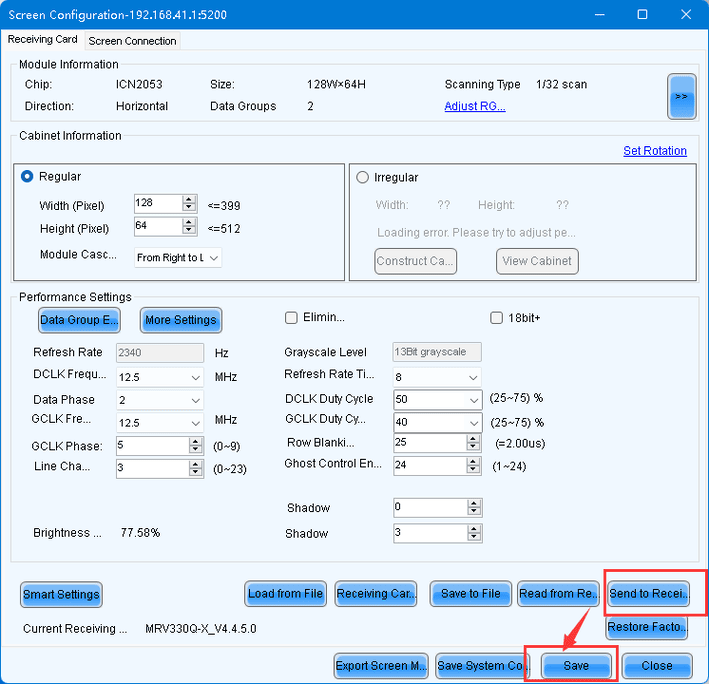Increase Width (Pixel) with up spinner arrow
709x684 pixels.
point(189,199)
